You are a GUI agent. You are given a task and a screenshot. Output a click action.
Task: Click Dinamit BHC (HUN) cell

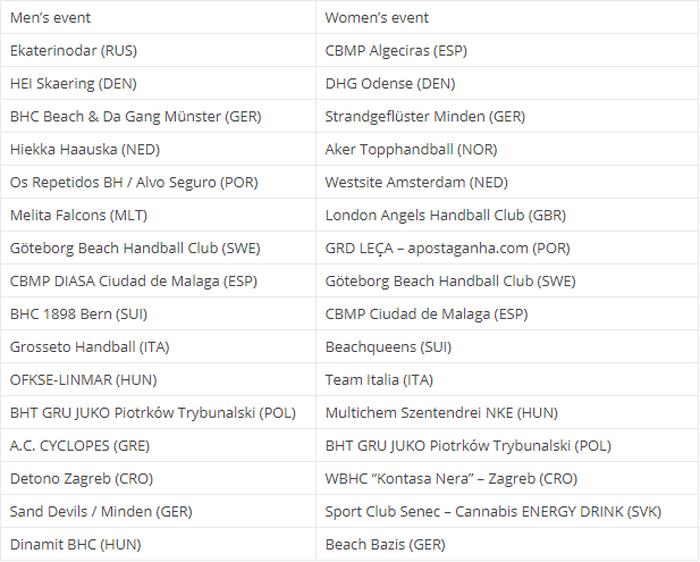pyautogui.click(x=75, y=545)
